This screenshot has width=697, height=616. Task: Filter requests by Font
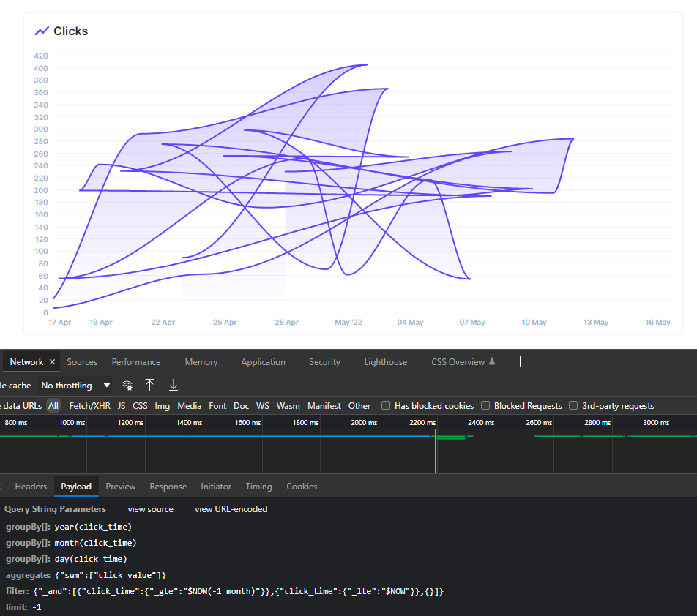pos(218,406)
